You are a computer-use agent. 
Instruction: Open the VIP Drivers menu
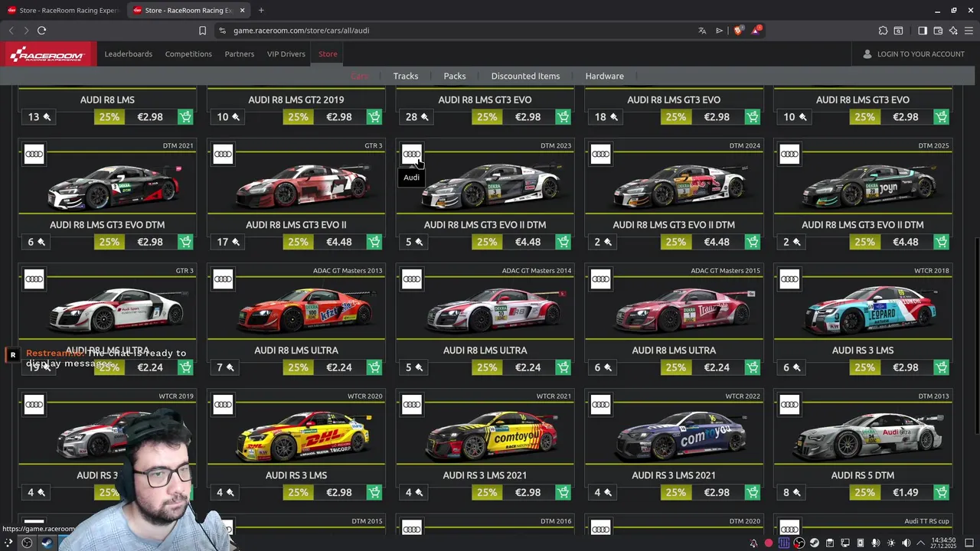[x=286, y=54]
